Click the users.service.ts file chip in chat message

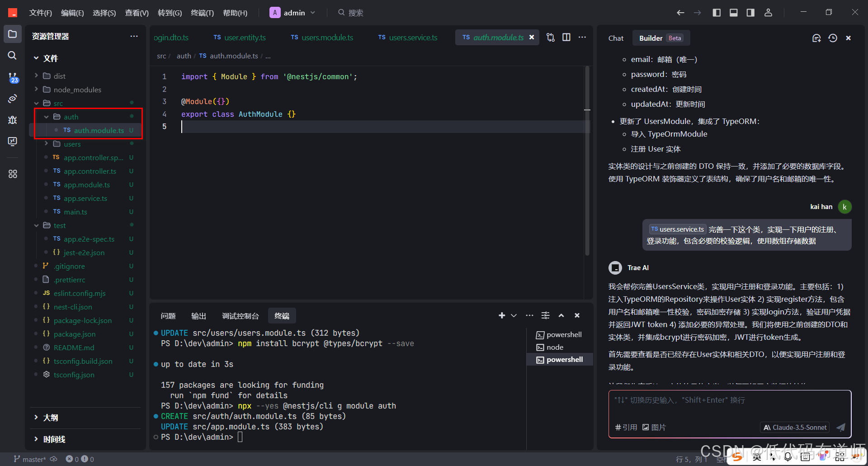pos(677,229)
